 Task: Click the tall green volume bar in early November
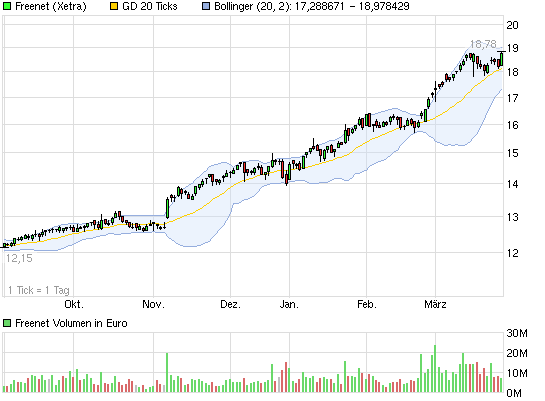(x=167, y=373)
